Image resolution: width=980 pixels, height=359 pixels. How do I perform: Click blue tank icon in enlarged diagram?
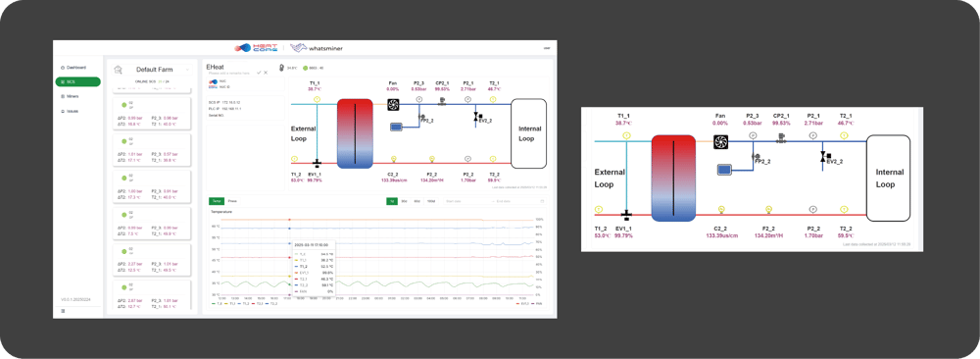click(x=725, y=170)
